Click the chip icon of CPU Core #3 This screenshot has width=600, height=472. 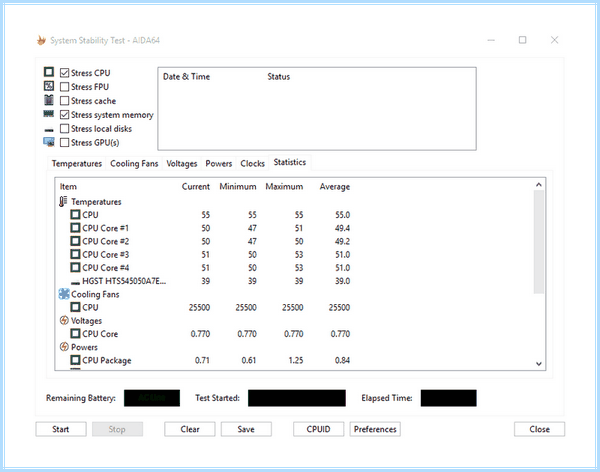coord(75,254)
